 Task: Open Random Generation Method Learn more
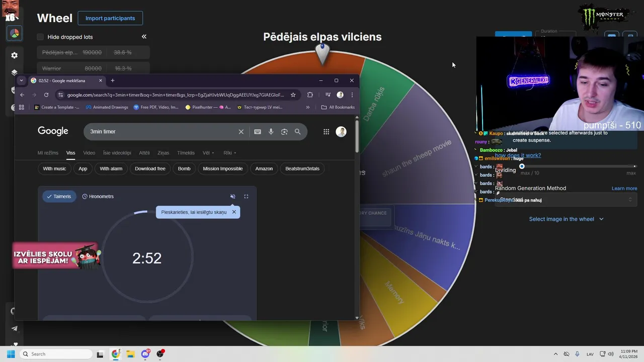624,189
